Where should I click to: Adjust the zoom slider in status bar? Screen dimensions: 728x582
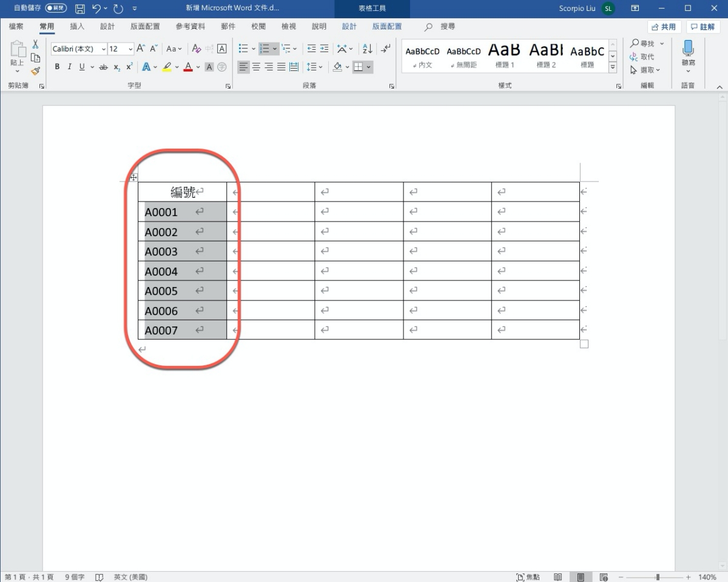coord(658,577)
